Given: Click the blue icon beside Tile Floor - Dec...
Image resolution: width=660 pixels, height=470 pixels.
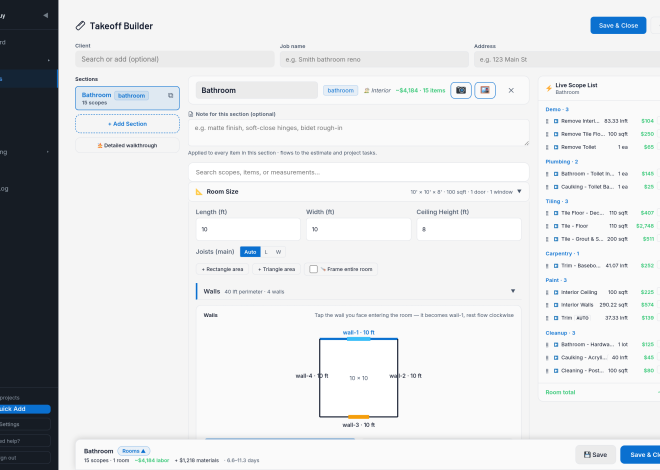Looking at the screenshot, I should (x=556, y=213).
